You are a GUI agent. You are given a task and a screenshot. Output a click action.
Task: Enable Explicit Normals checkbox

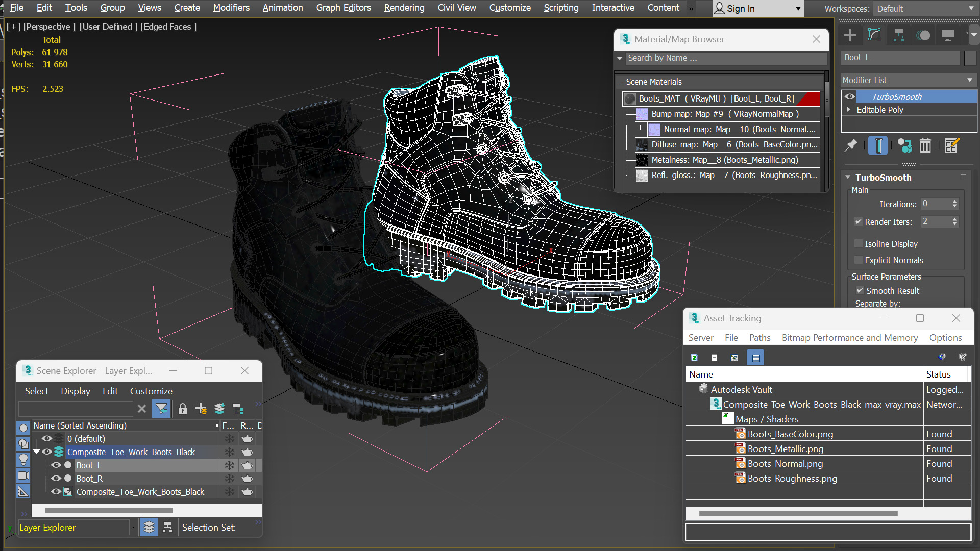(859, 260)
